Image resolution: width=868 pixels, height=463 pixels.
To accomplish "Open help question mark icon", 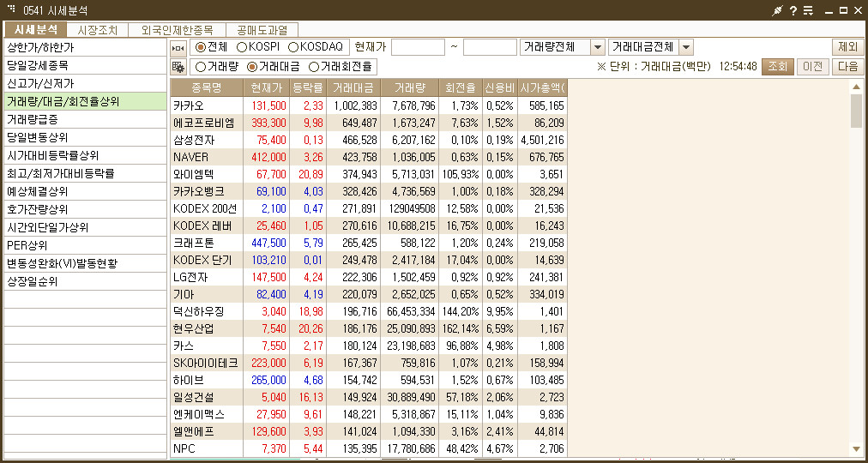I will 793,10.
